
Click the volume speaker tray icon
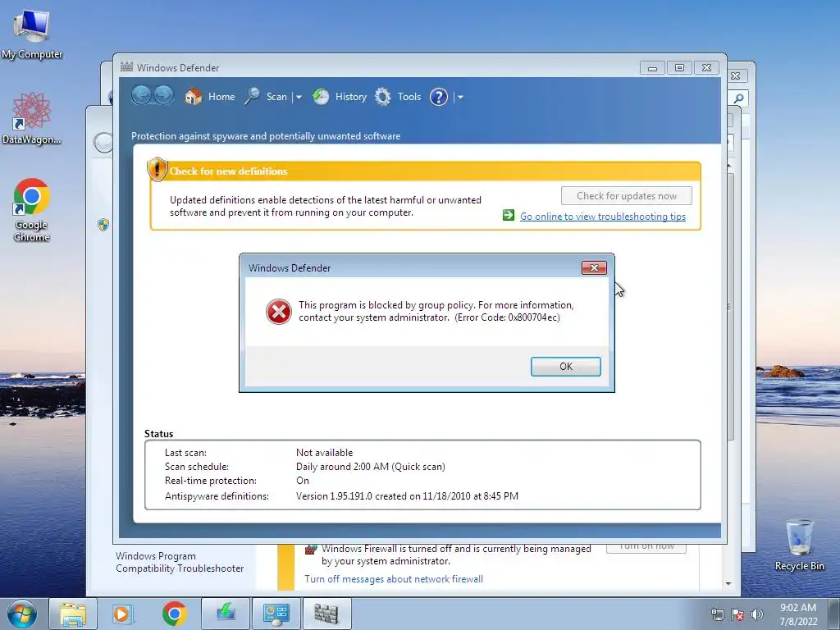[x=756, y=614]
